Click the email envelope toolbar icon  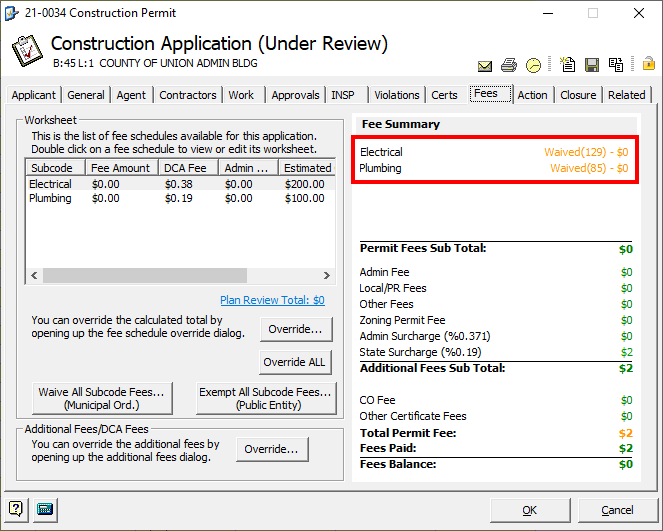point(485,66)
